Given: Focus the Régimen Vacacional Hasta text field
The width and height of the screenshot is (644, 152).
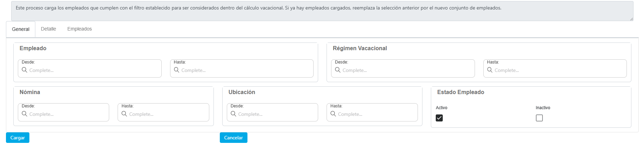Looking at the screenshot, I should click(x=558, y=71).
